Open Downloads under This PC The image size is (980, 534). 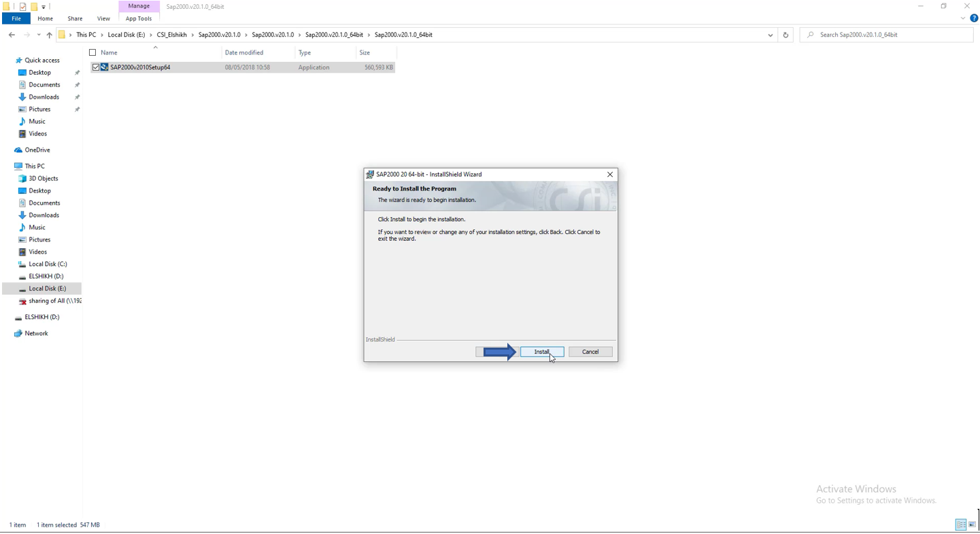(x=44, y=216)
